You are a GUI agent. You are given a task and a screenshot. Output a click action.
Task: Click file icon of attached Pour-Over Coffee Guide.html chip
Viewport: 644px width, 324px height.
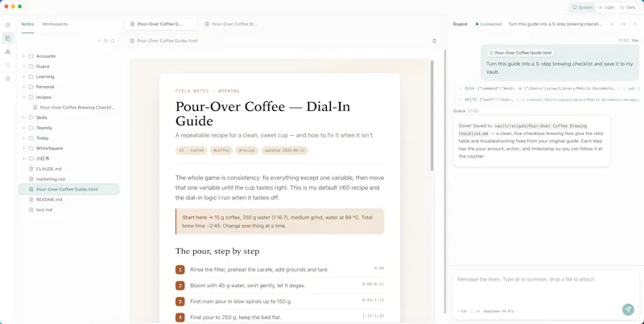click(491, 53)
